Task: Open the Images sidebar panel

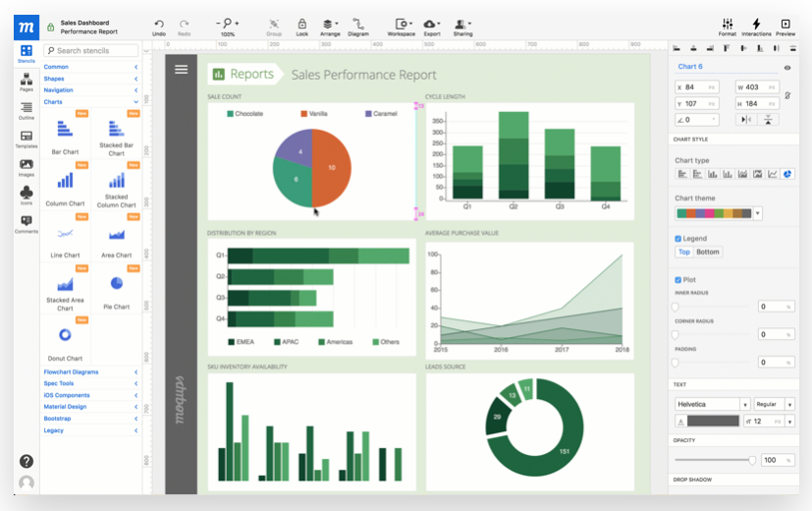Action: (x=27, y=167)
